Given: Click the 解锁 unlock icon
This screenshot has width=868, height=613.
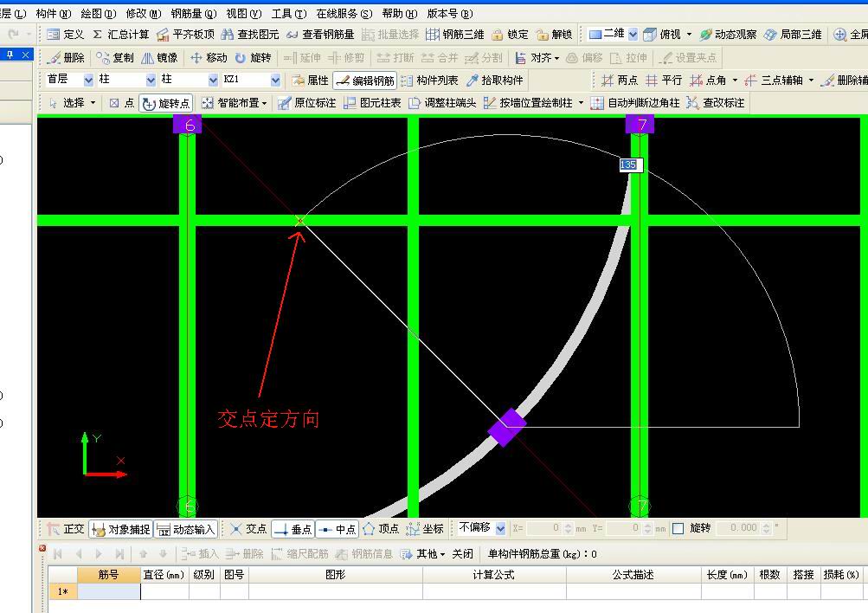Looking at the screenshot, I should pyautogui.click(x=542, y=35).
